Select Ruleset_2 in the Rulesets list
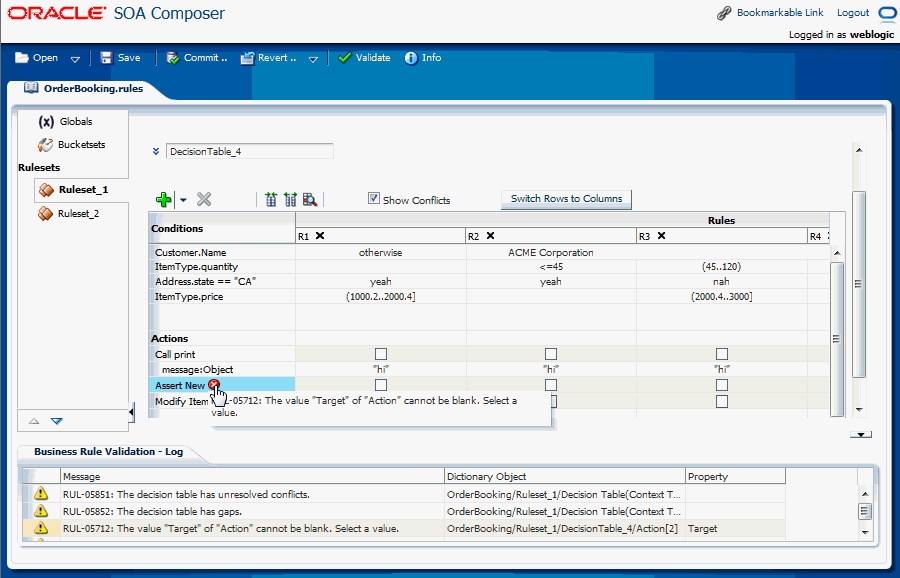 pos(78,214)
